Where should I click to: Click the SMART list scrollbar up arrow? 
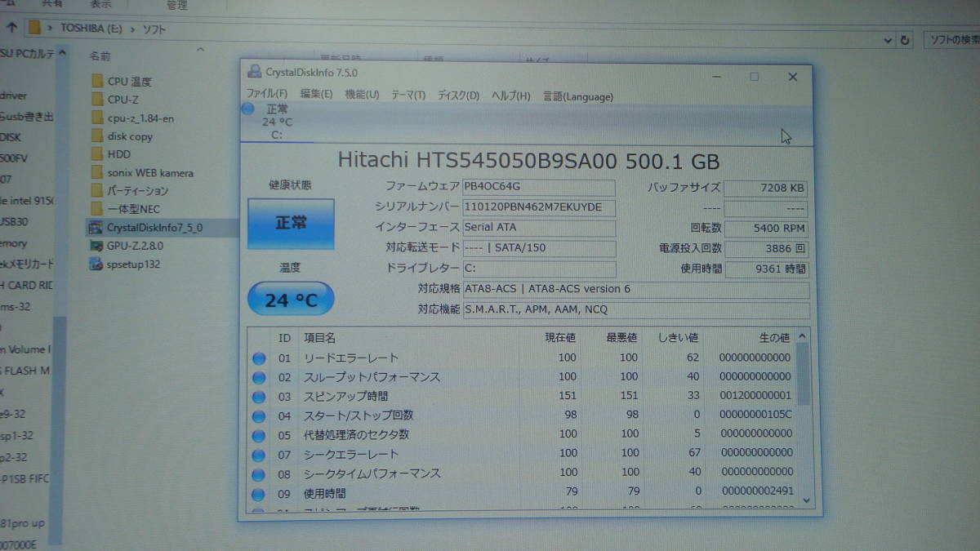pos(803,335)
